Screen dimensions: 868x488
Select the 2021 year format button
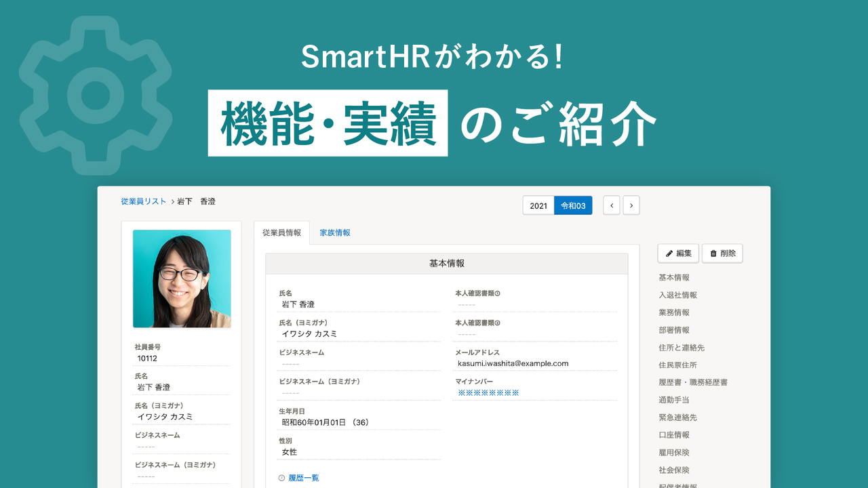(x=538, y=205)
